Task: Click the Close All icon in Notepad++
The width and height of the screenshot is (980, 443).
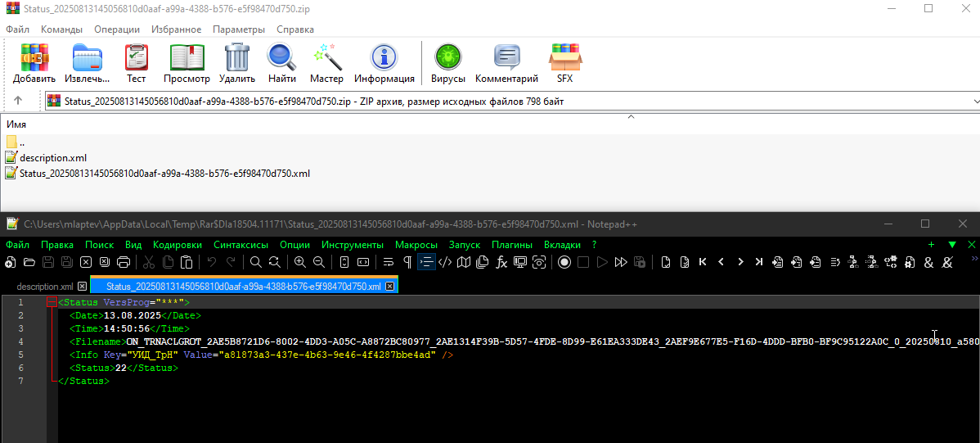Action: pos(105,262)
